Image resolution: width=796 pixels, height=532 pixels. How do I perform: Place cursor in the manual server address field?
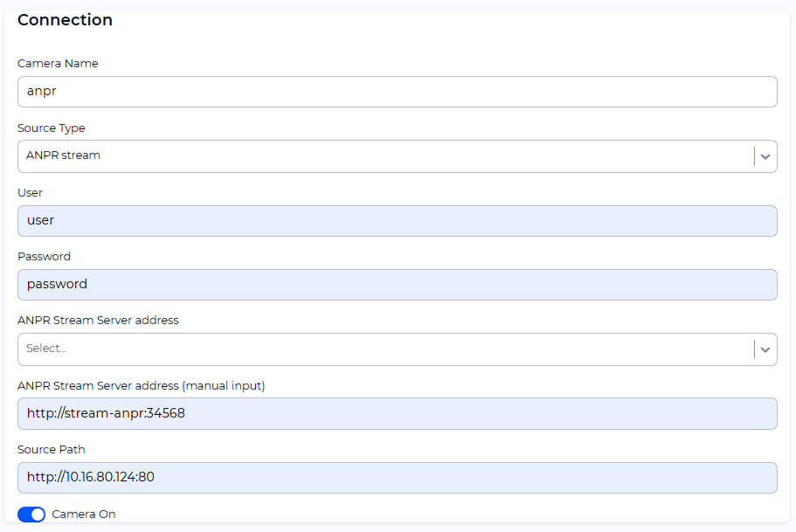click(398, 412)
